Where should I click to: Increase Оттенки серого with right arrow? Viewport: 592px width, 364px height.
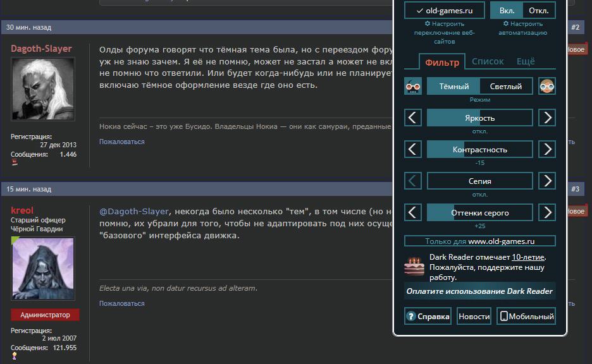[x=546, y=212]
